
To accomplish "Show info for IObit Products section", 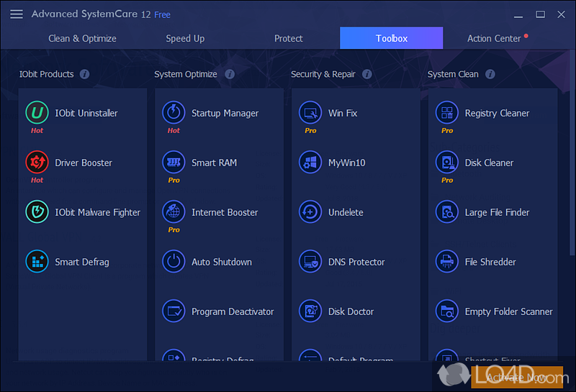I will [x=85, y=74].
